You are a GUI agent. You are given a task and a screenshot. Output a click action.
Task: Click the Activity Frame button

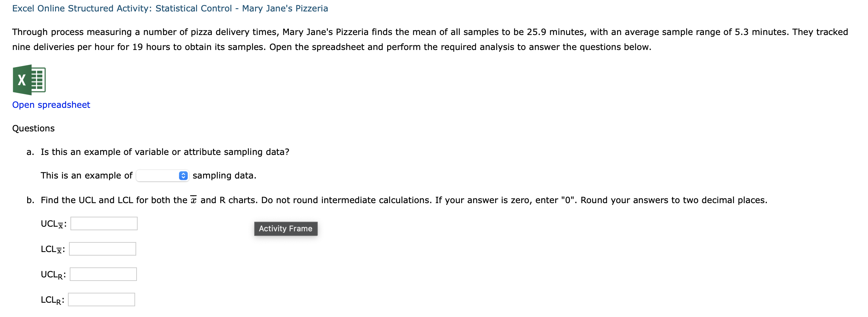(285, 228)
